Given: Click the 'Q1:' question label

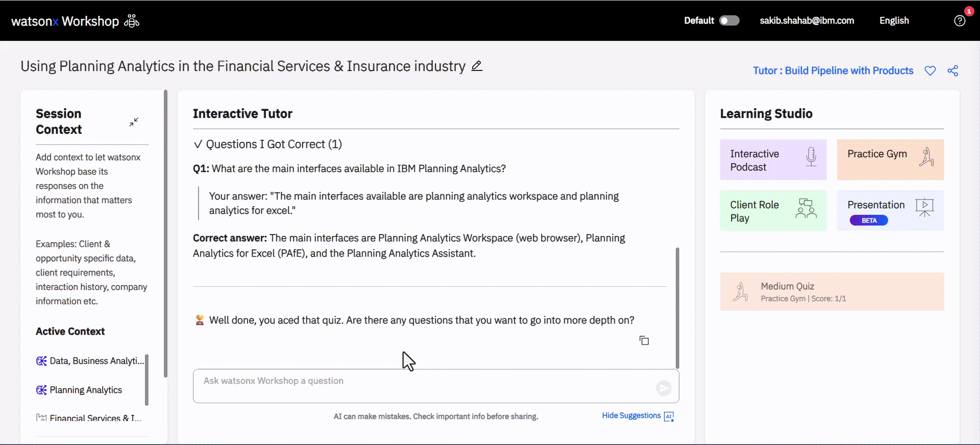Looking at the screenshot, I should tap(201, 168).
